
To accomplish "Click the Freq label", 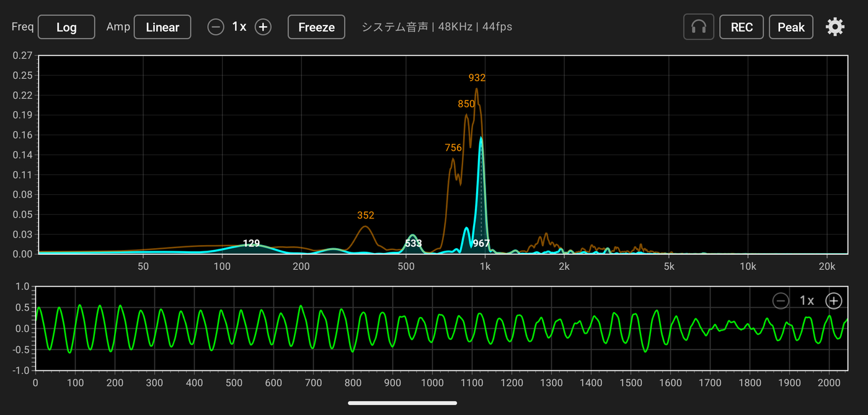I will (x=22, y=27).
